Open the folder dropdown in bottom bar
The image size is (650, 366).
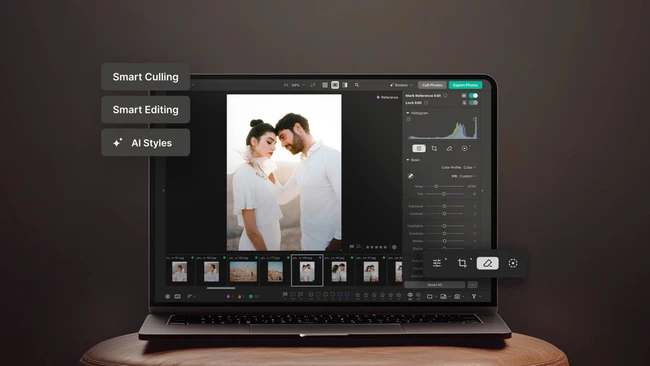click(x=431, y=296)
